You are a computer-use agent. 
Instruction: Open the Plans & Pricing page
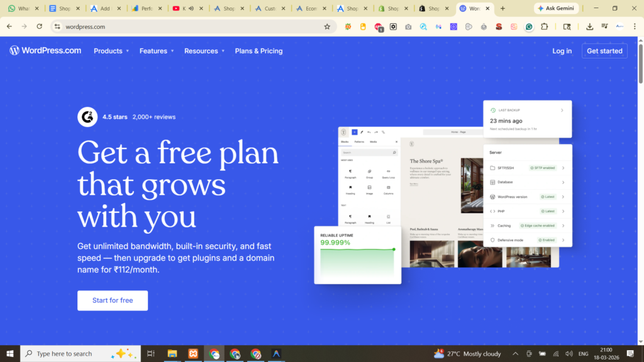point(258,51)
